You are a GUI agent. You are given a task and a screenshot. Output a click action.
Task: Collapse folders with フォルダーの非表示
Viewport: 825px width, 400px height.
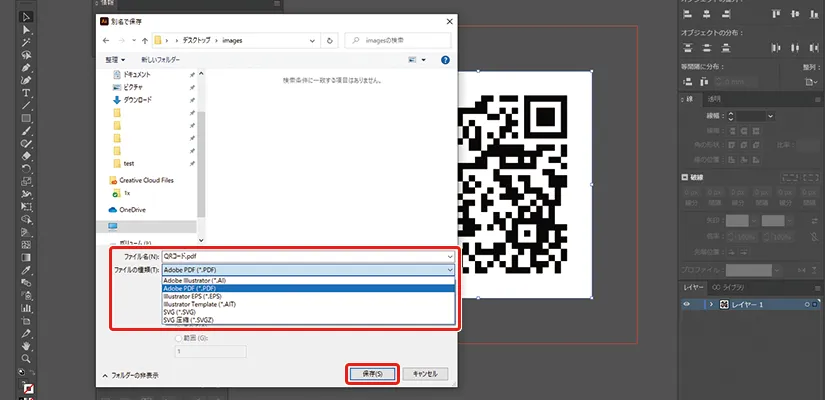click(130, 375)
